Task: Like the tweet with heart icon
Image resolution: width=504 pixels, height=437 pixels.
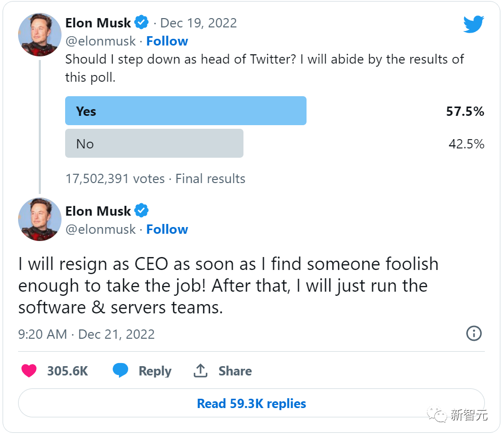Action: [x=29, y=371]
